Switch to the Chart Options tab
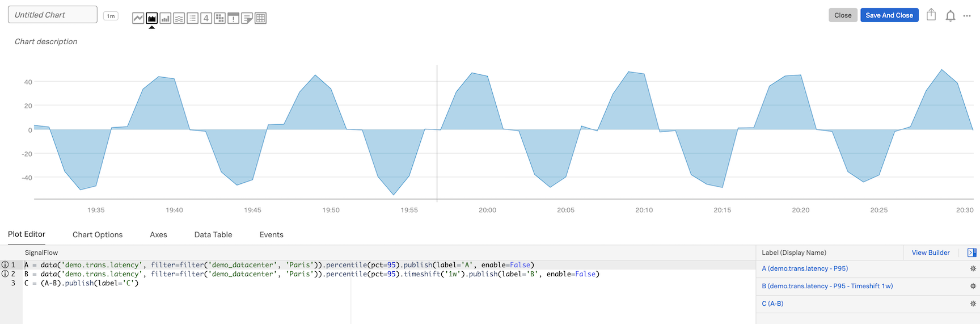This screenshot has width=980, height=324. (x=98, y=234)
